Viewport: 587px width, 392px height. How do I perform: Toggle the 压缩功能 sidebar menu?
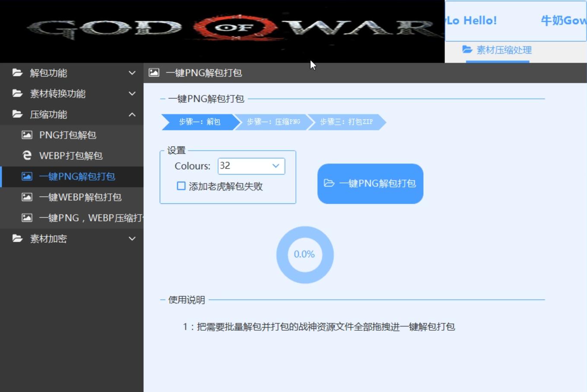pyautogui.click(x=72, y=114)
